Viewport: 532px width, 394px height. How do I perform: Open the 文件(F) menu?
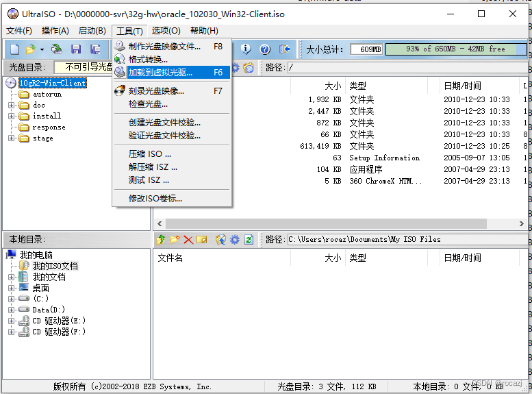pos(19,31)
